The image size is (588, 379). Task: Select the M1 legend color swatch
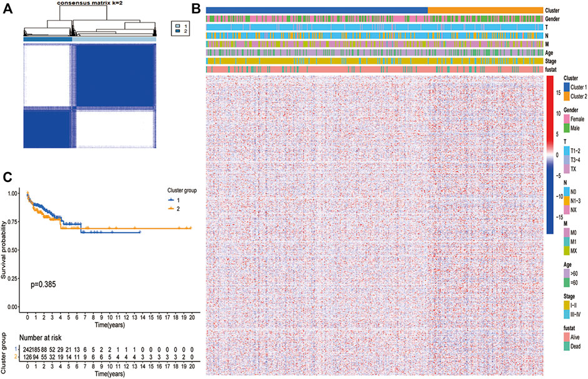566,241
